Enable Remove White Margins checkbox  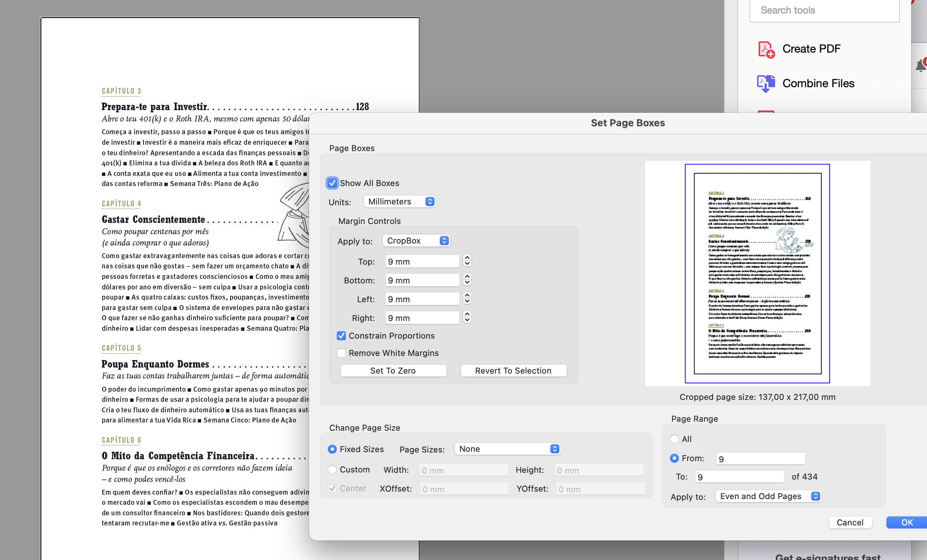[x=341, y=353]
